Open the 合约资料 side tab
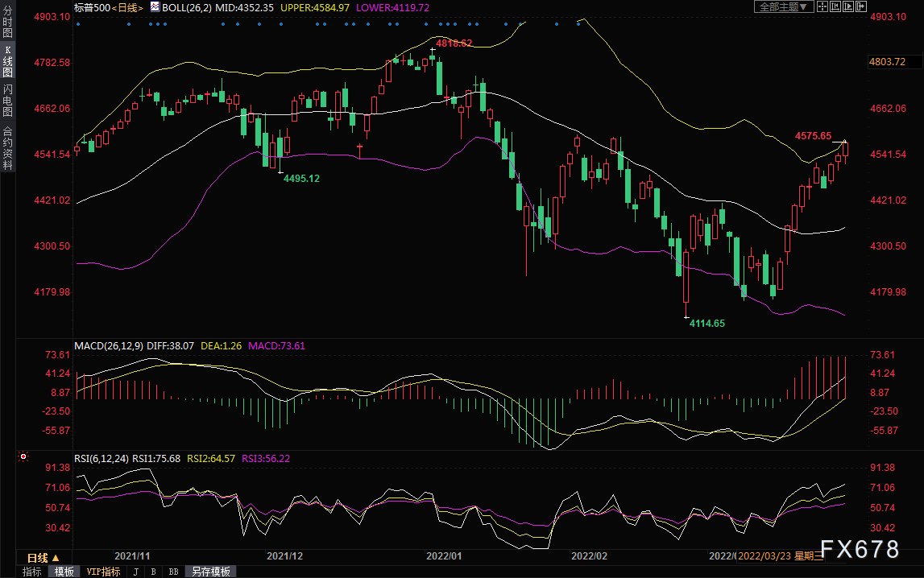The image size is (924, 578). click(x=8, y=148)
